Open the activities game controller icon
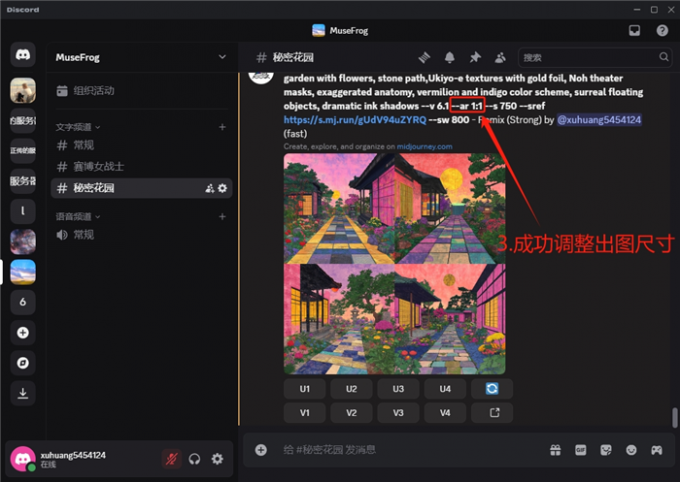Viewport: 680px width, 482px height. pos(657,450)
